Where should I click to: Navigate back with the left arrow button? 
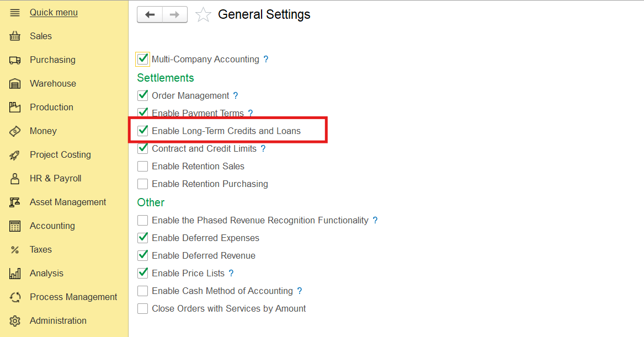pos(150,15)
